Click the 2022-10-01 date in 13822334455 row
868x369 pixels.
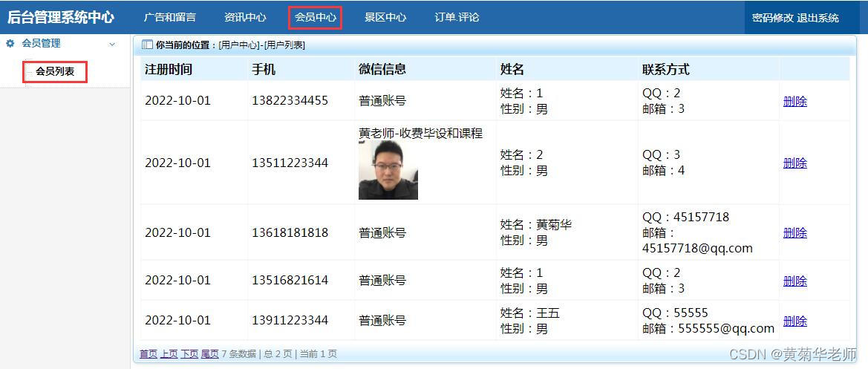177,101
